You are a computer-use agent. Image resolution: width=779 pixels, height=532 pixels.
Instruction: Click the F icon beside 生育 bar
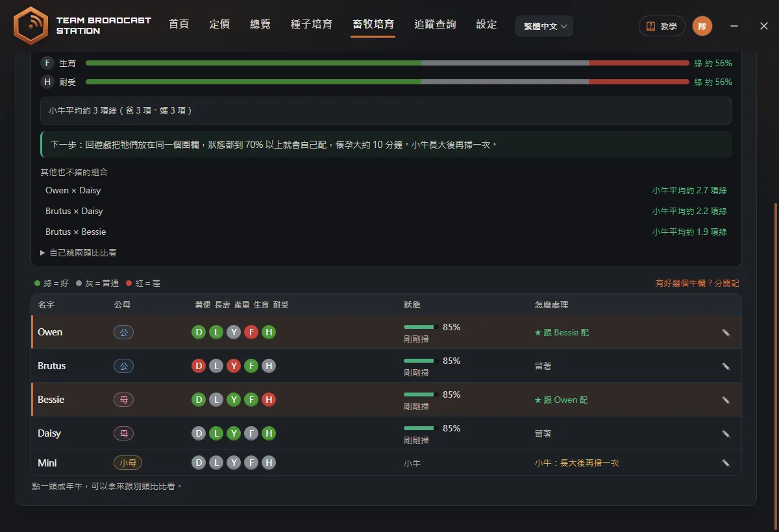pyautogui.click(x=47, y=63)
